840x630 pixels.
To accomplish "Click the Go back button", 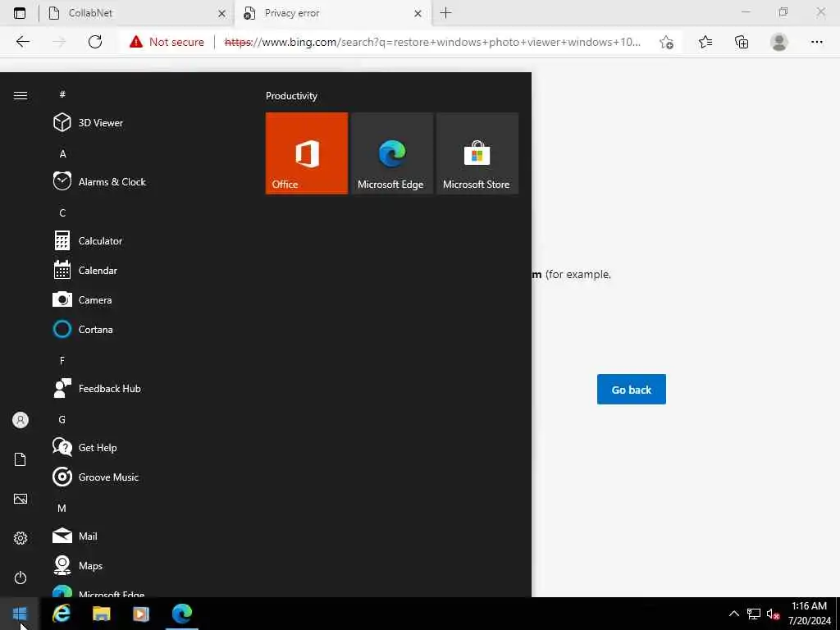I will click(x=631, y=390).
